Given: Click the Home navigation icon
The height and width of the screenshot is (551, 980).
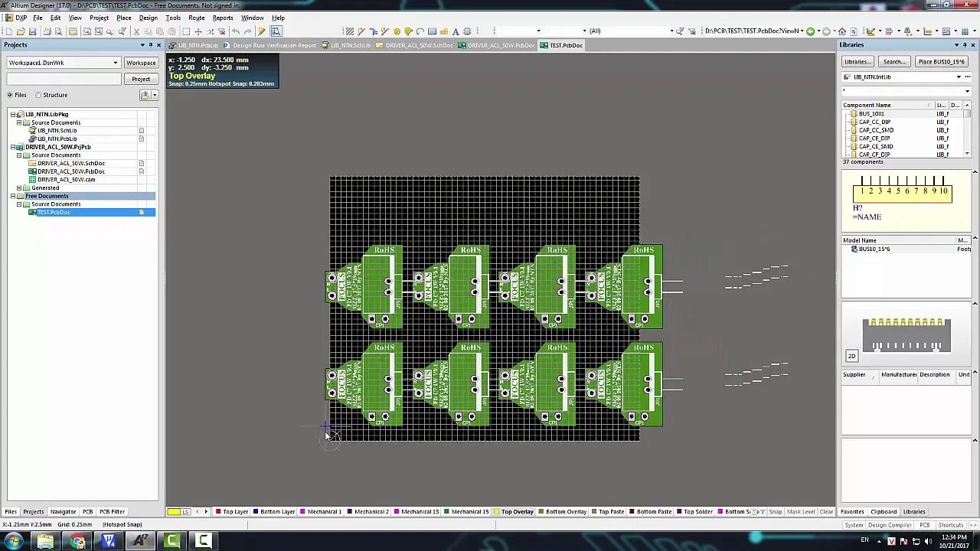Looking at the screenshot, I should pos(842,31).
